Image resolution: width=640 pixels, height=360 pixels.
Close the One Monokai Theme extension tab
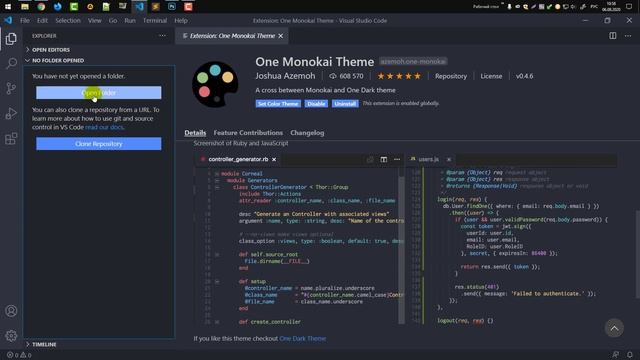[x=280, y=36]
